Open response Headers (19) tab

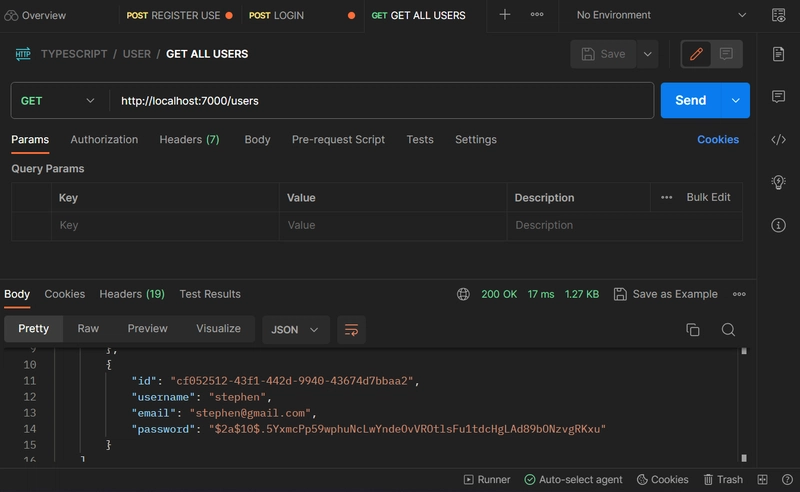132,294
